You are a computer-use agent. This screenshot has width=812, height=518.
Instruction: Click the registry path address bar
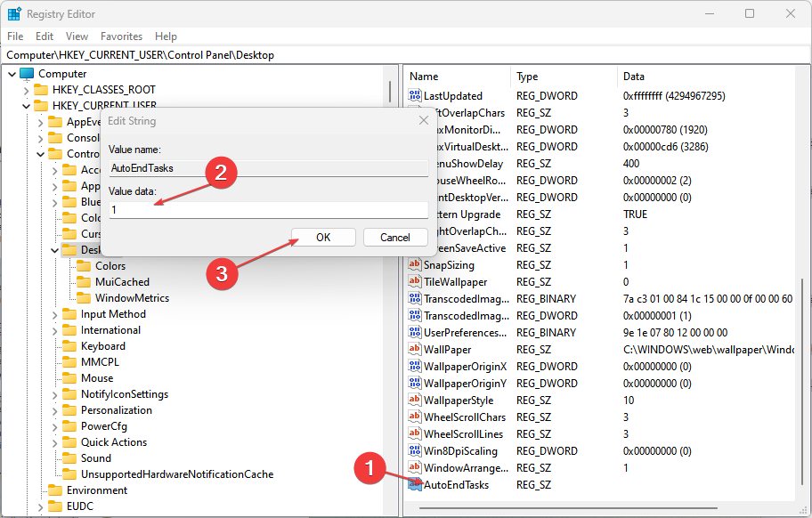(406, 55)
